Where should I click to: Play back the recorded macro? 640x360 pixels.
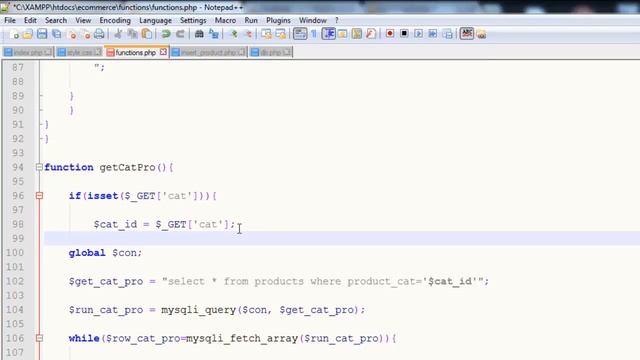[418, 34]
